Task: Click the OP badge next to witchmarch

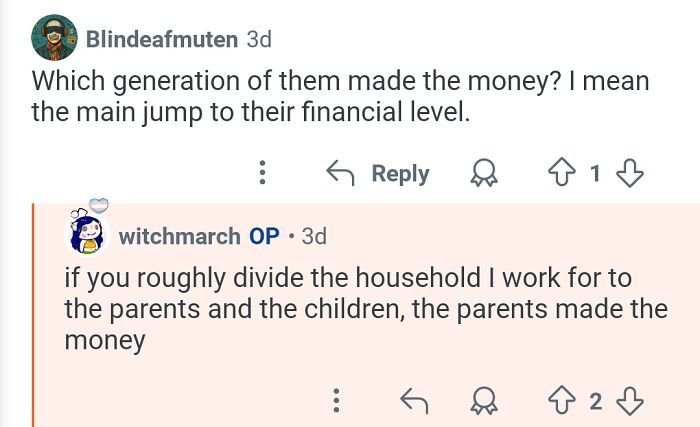Action: point(264,236)
